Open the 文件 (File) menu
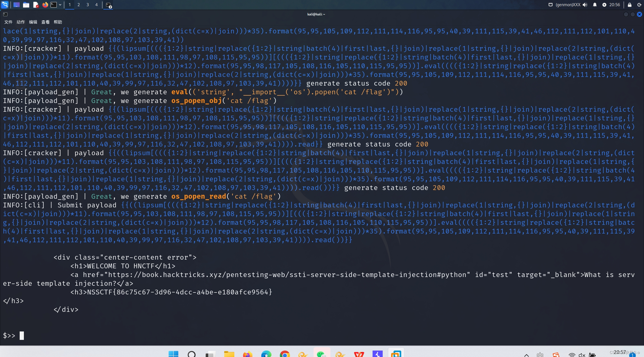The height and width of the screenshot is (357, 644). click(x=8, y=22)
